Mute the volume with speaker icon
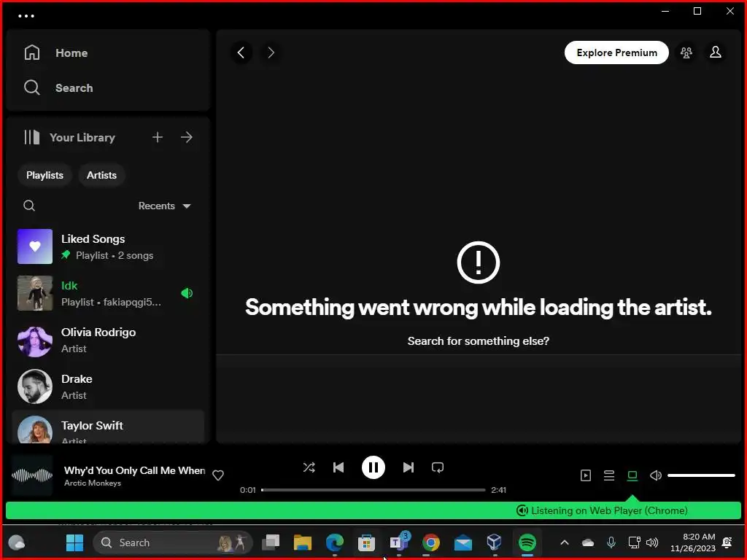Viewport: 747px width, 560px height. (656, 475)
